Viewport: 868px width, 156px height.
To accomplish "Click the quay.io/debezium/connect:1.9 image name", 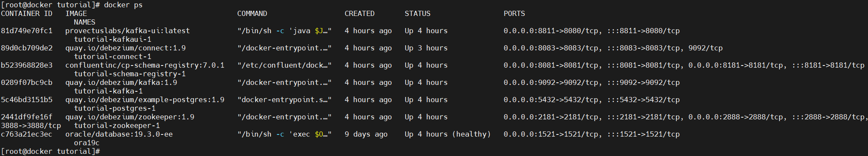I will tap(125, 48).
